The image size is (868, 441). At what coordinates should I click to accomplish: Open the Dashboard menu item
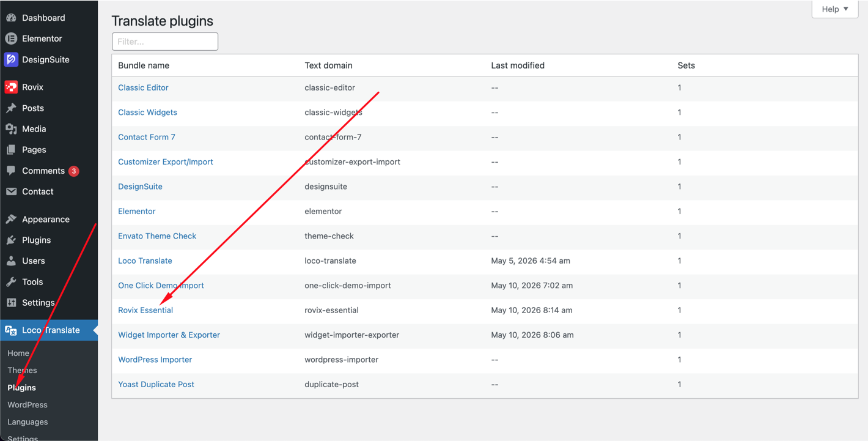pos(43,18)
